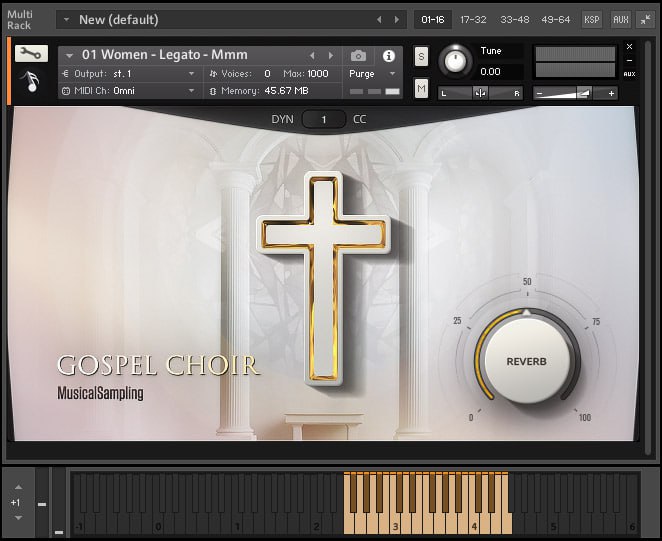Click the music note instrument icon
The height and width of the screenshot is (541, 662).
point(31,82)
